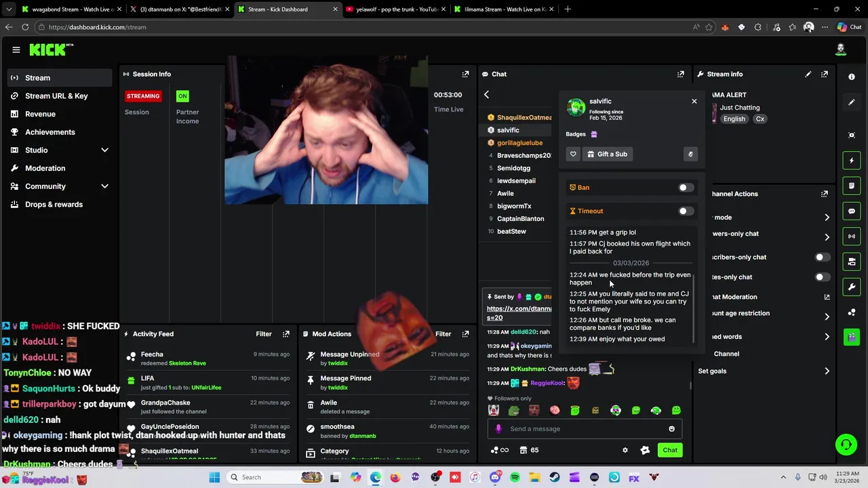Expand Set goals chevron

827,371
